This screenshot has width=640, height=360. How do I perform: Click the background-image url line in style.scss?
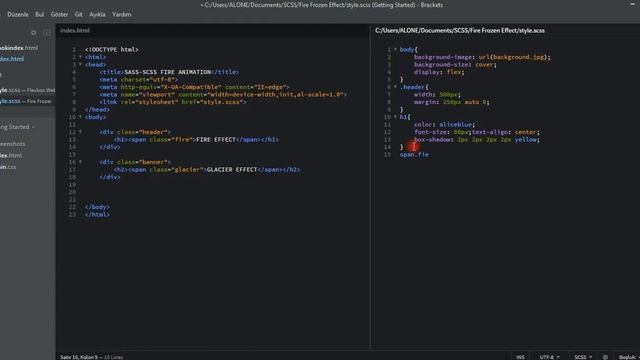(x=482, y=57)
